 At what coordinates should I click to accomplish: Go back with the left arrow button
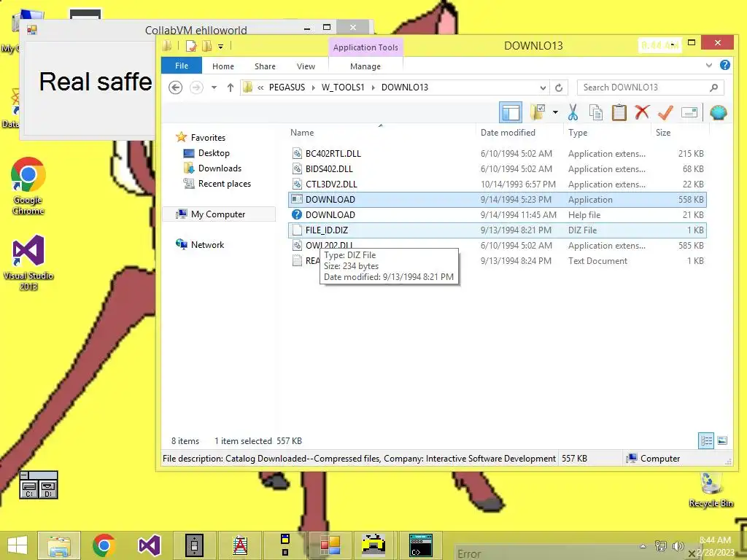175,87
